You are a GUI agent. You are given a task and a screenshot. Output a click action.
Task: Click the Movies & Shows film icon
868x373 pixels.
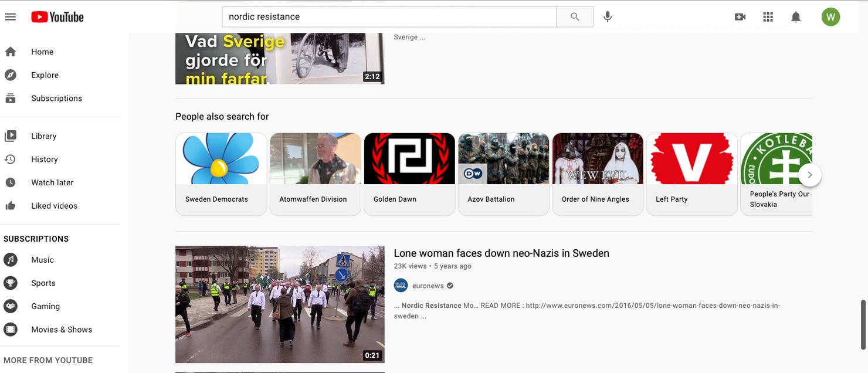(x=10, y=330)
